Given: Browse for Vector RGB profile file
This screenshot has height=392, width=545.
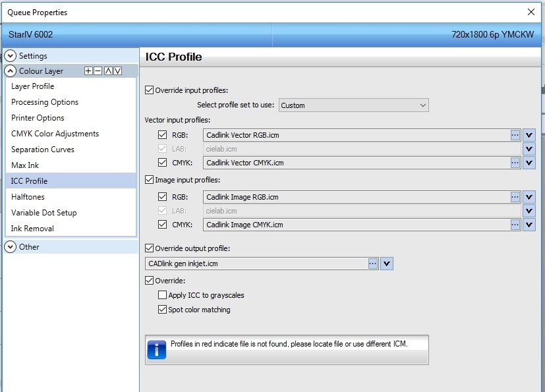Looking at the screenshot, I should click(x=515, y=135).
